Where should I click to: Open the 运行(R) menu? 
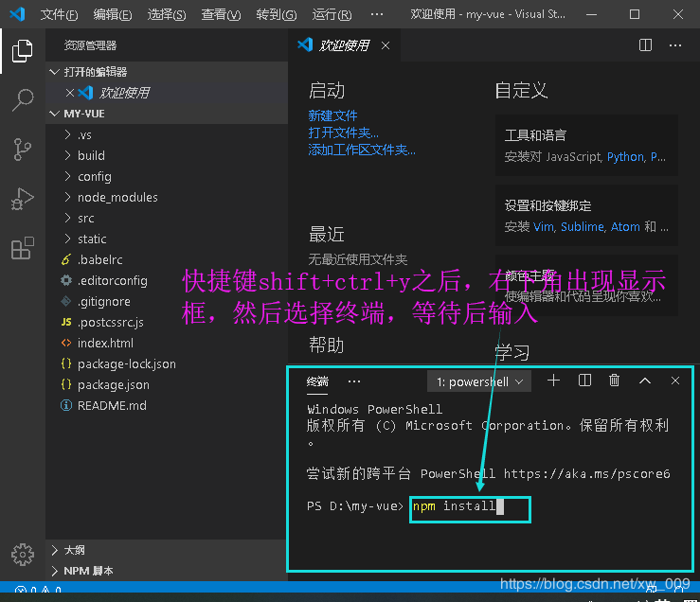[332, 15]
